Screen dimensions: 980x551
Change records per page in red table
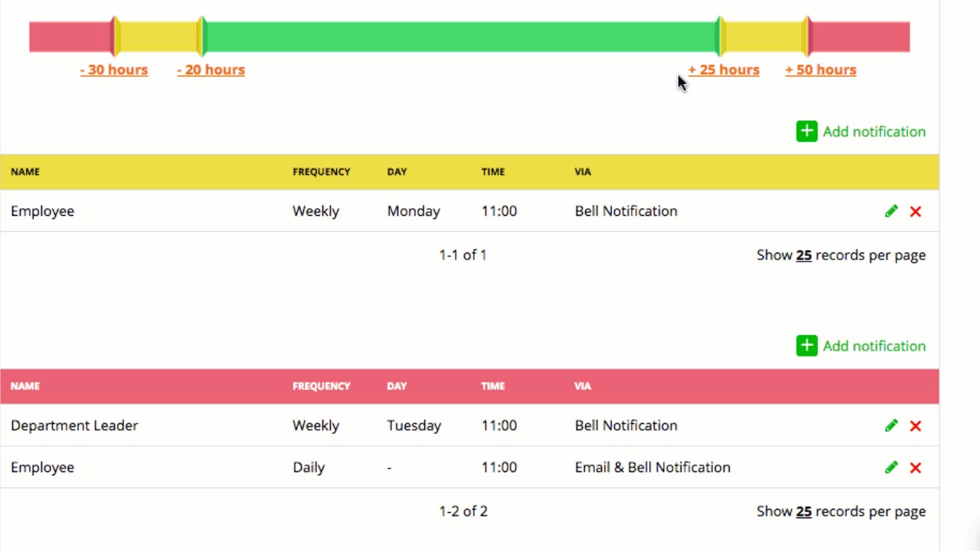point(803,511)
